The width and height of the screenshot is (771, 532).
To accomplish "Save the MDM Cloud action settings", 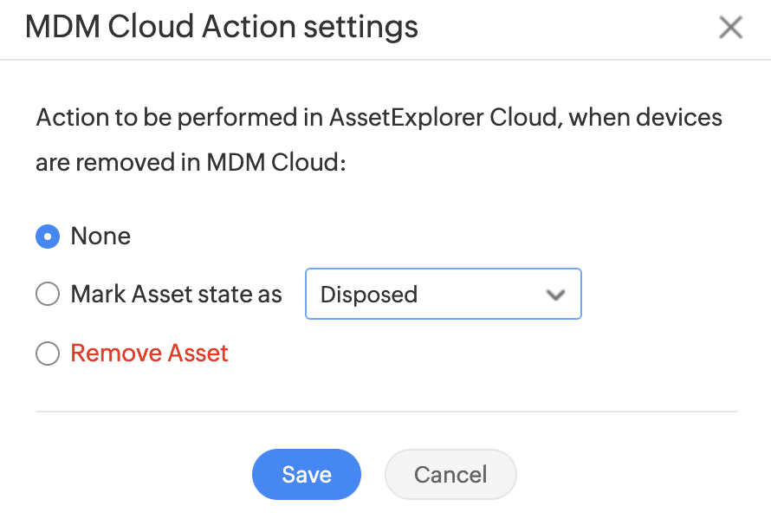I will 307,475.
